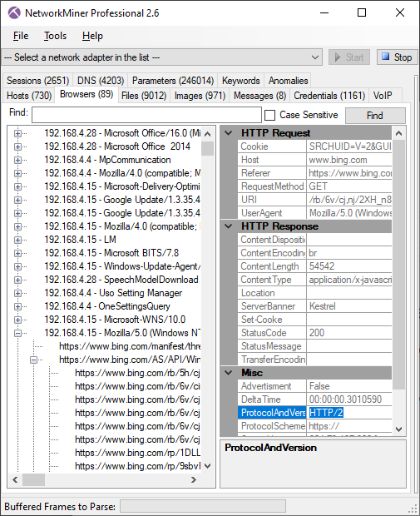This screenshot has width=420, height=516.
Task: Open the File menu
Action: coord(21,36)
